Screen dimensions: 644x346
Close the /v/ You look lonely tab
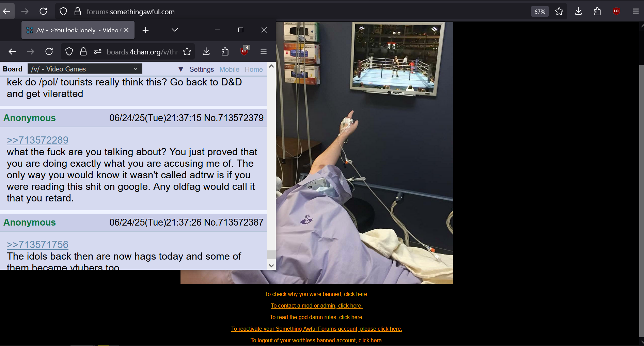(126, 30)
